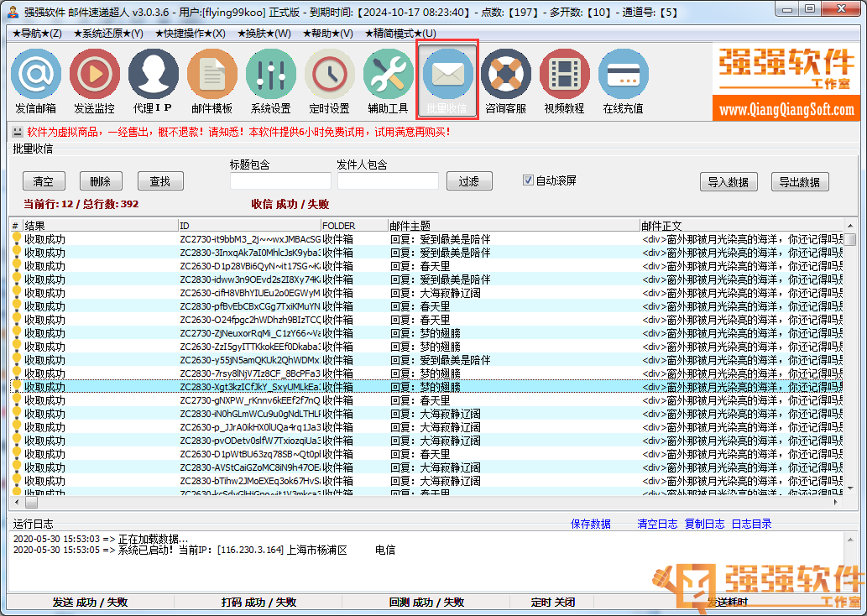Select row ZC2730-it9bbM3_2j~~wxJMBAcSG
The image size is (867, 616).
coord(427,239)
